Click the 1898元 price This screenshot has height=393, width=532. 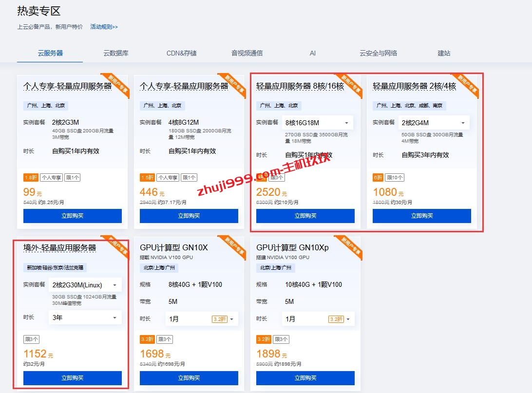coord(271,354)
